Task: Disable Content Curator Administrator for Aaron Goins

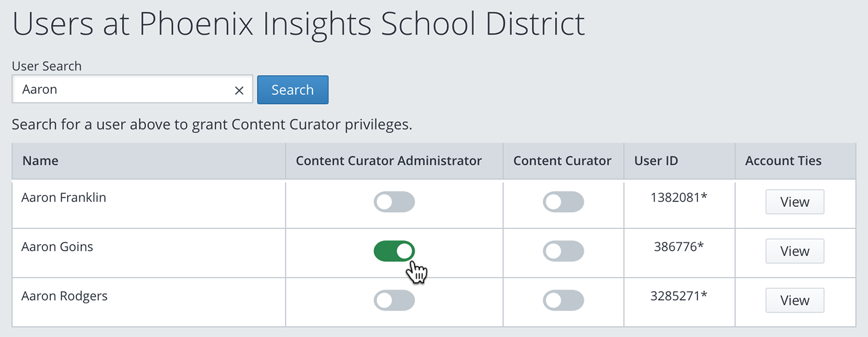Action: tap(394, 251)
